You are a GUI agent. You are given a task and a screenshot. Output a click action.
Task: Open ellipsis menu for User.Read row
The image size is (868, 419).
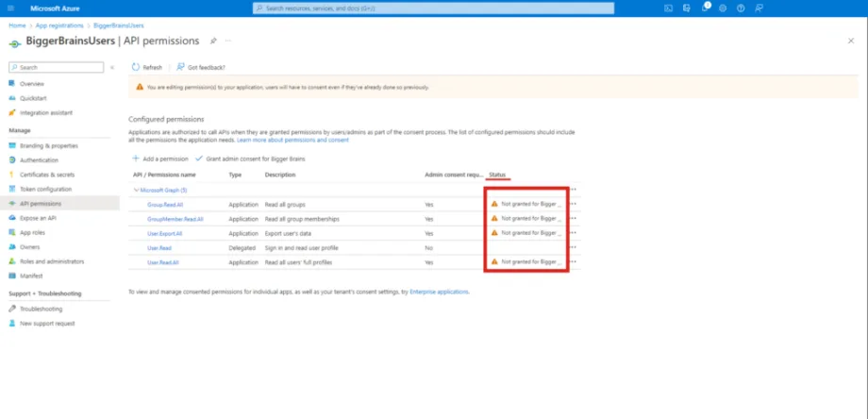tap(574, 247)
